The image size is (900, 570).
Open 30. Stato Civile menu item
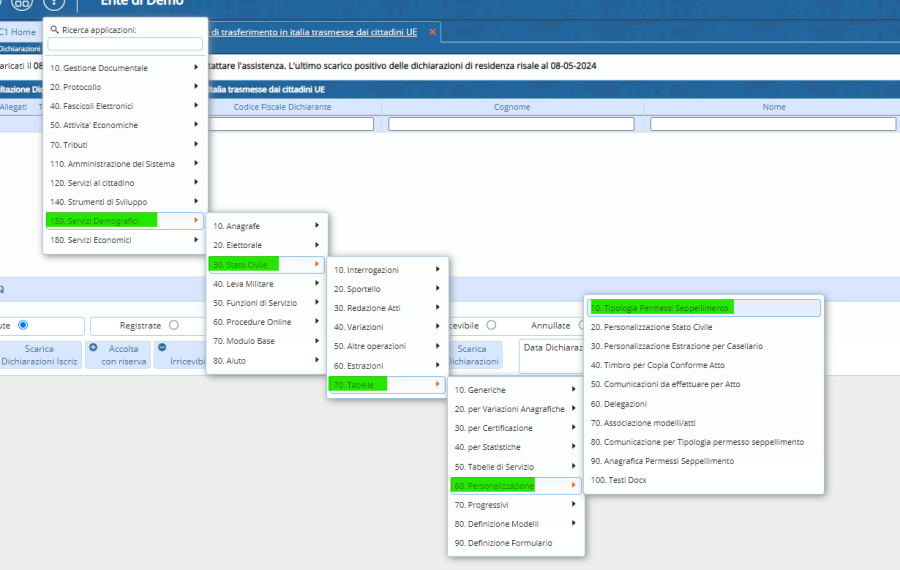(x=266, y=265)
